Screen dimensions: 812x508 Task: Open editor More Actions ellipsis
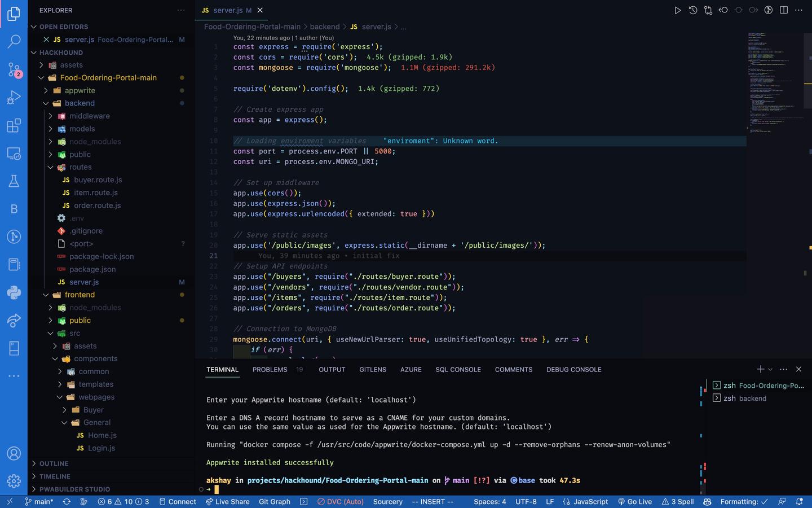pos(798,10)
